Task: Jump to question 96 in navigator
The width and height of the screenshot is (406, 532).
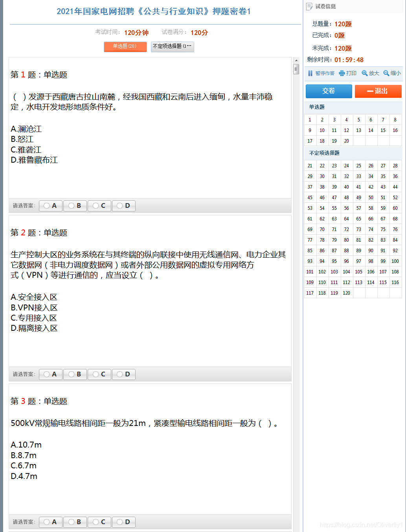Action: point(346,261)
